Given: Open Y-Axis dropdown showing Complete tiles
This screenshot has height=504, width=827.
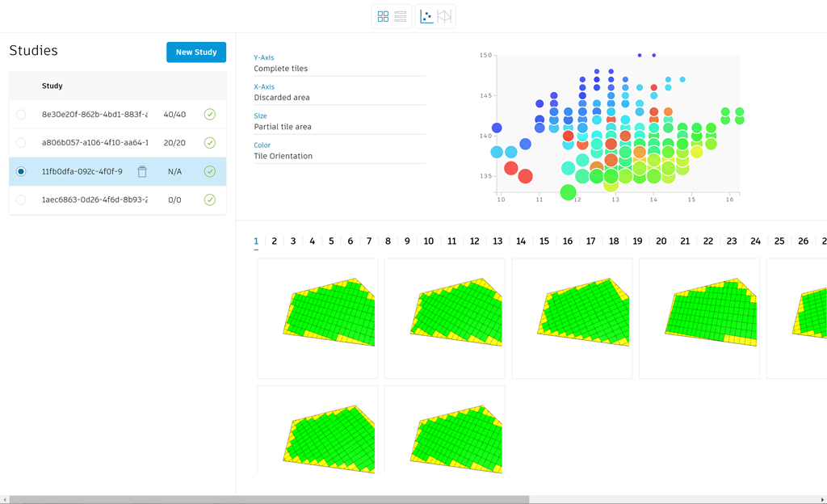Looking at the screenshot, I should click(x=339, y=69).
